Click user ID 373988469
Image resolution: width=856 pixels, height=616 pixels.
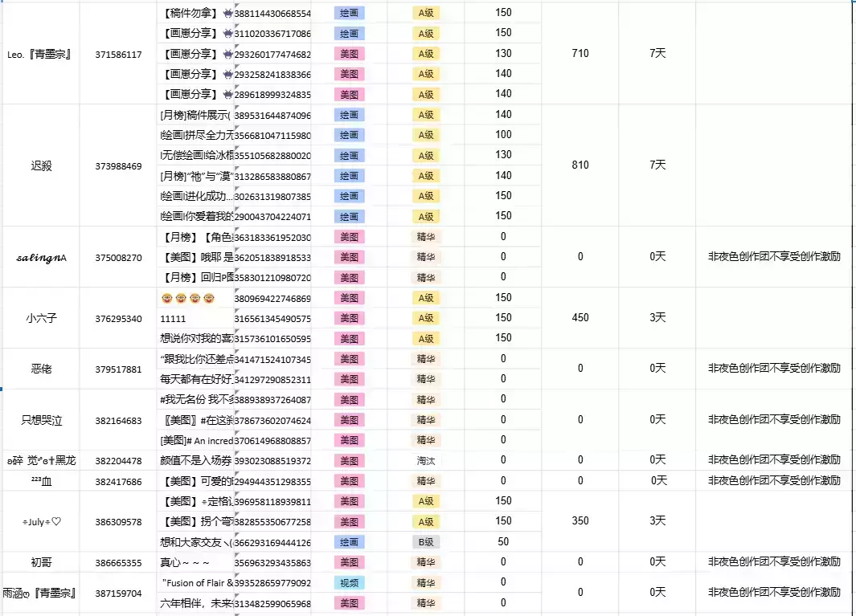118,166
